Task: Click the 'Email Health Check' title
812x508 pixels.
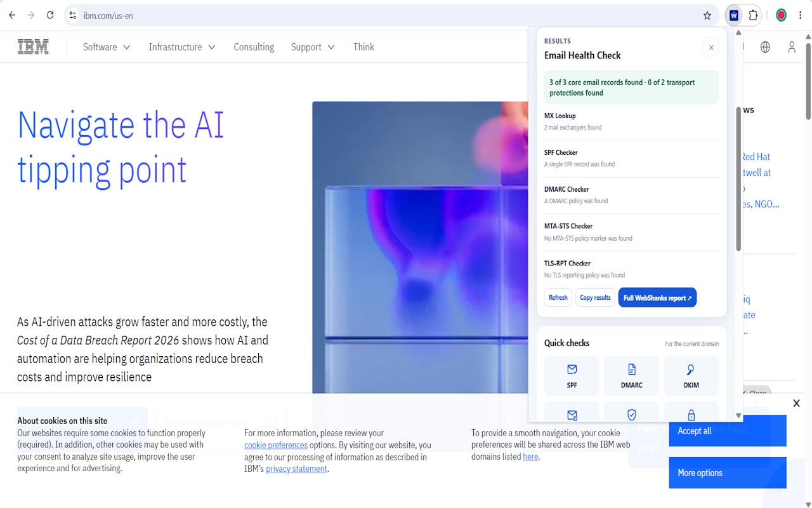Action: click(x=582, y=55)
